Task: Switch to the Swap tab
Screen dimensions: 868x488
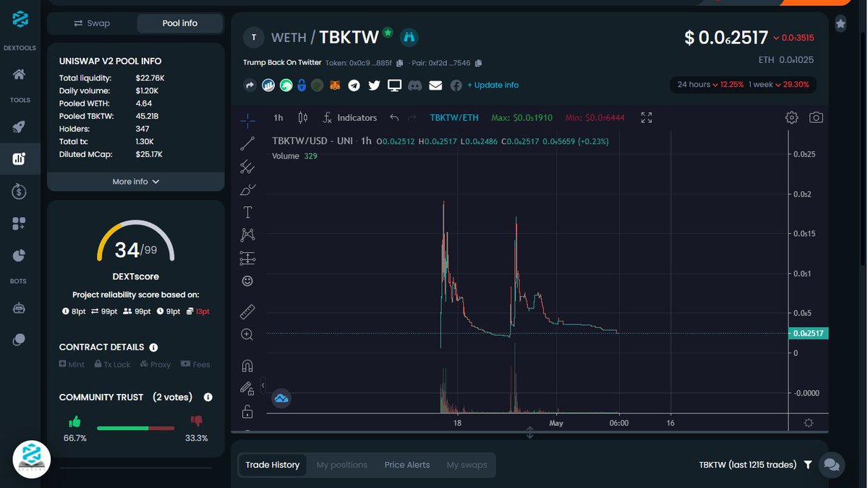Action: pyautogui.click(x=92, y=23)
